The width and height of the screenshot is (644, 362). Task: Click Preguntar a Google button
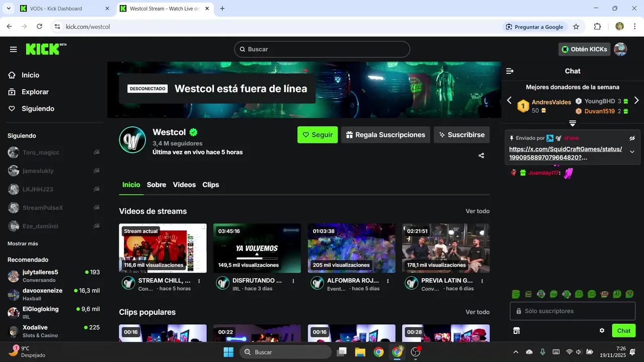click(x=534, y=27)
